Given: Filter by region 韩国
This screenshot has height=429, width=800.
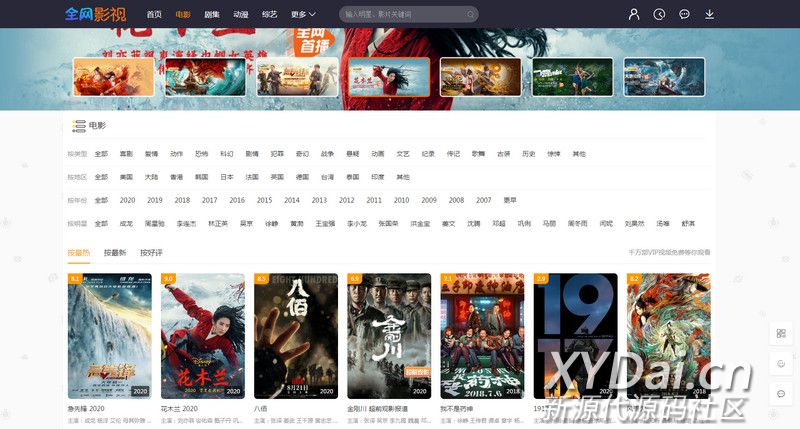Looking at the screenshot, I should pyautogui.click(x=202, y=177).
